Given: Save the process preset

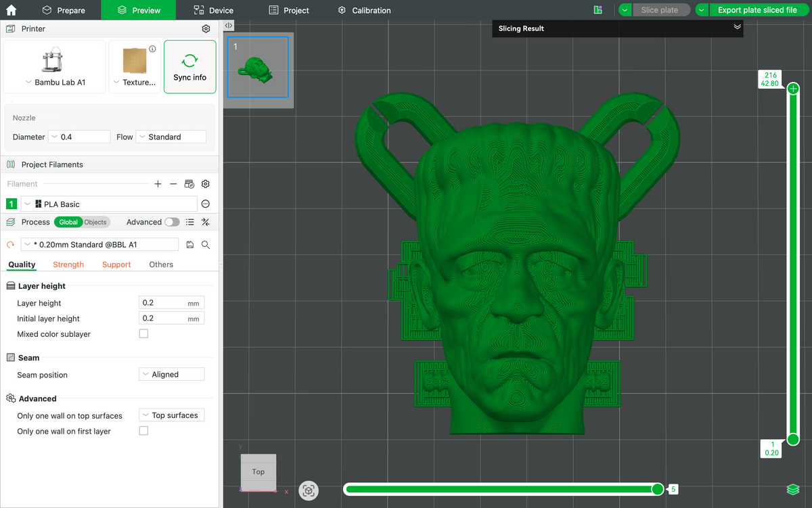Looking at the screenshot, I should tap(190, 245).
